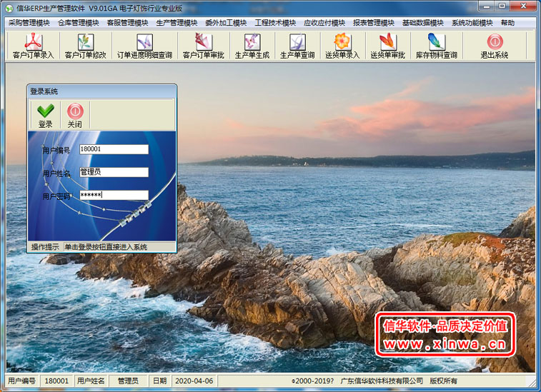541x392 pixels.
Task: Click the 单击登录按钮直接进入系统 hint text
Action: [x=106, y=247]
